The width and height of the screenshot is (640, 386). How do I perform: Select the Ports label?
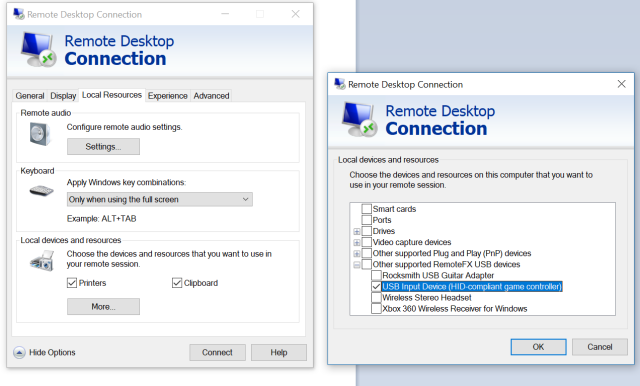(382, 220)
